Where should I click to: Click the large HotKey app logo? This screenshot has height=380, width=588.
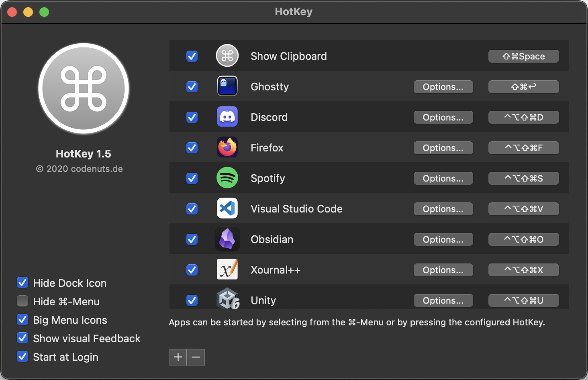(84, 88)
